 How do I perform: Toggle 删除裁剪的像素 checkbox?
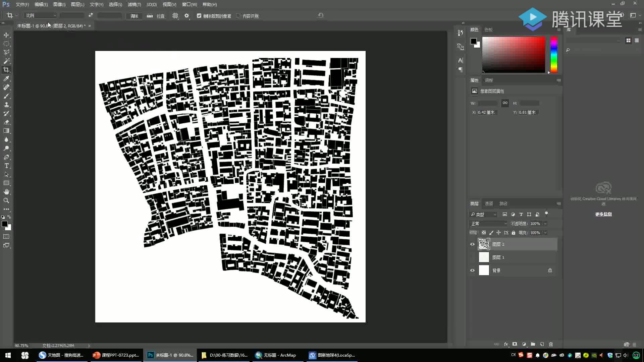(x=199, y=16)
